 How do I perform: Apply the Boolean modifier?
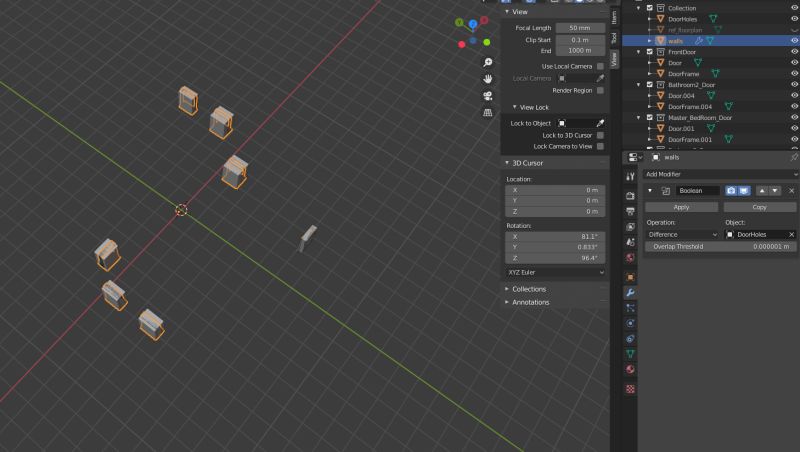[682, 207]
